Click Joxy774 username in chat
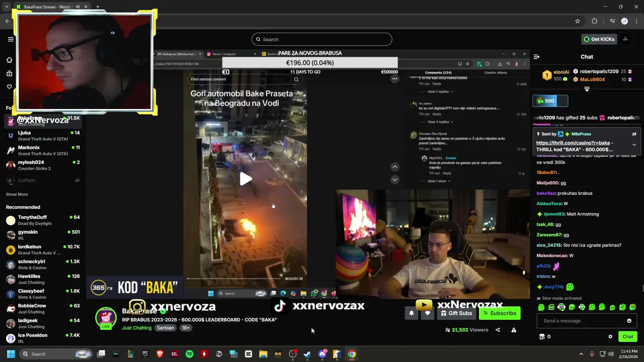 (x=553, y=287)
